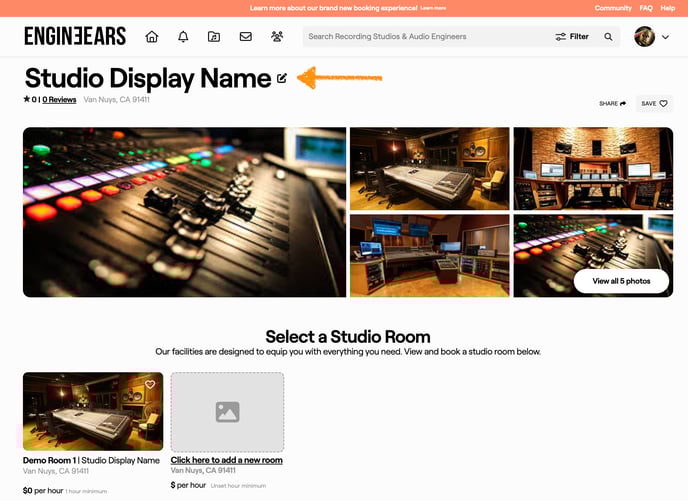Open the projects folder icon

click(x=214, y=37)
